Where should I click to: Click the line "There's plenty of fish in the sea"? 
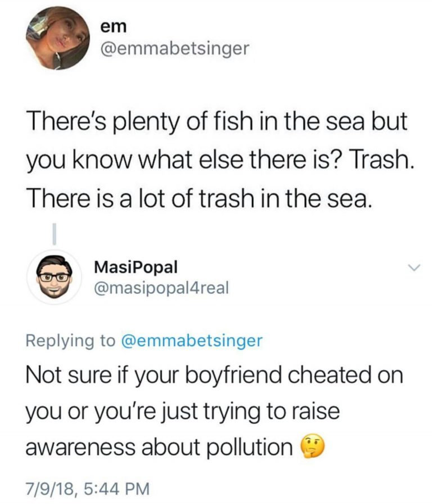(215, 123)
